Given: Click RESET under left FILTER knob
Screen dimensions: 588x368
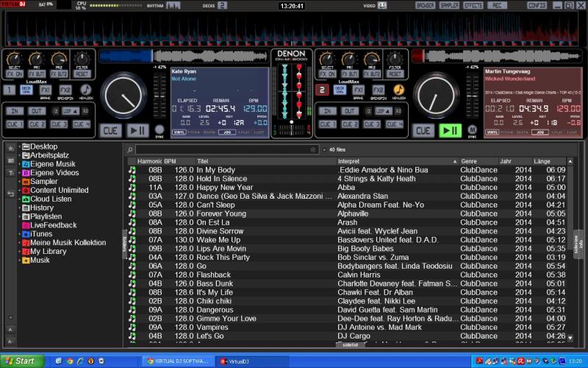Looking at the screenshot, I should point(82,74).
